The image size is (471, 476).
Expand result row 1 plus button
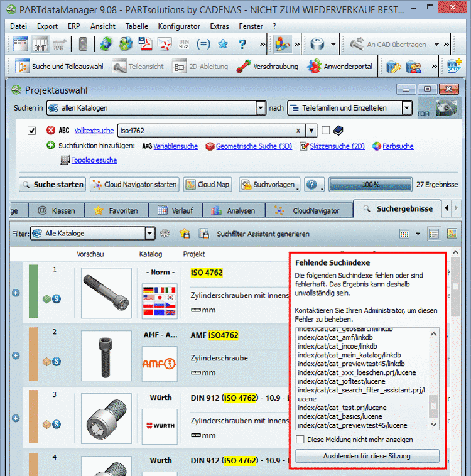(16, 293)
